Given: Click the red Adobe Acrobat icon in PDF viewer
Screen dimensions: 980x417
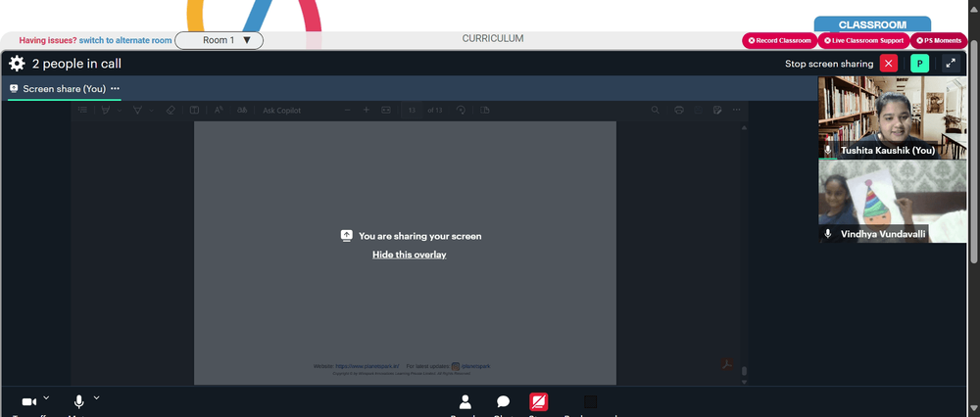Looking at the screenshot, I should (727, 364).
